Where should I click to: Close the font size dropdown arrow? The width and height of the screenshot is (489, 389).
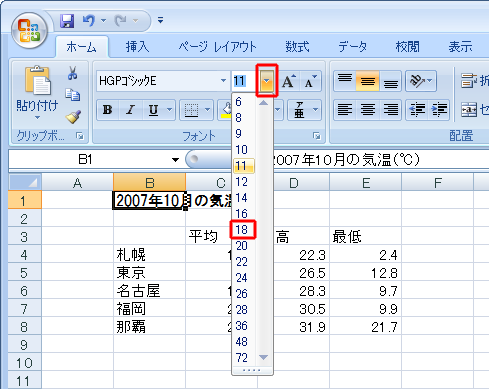[267, 81]
